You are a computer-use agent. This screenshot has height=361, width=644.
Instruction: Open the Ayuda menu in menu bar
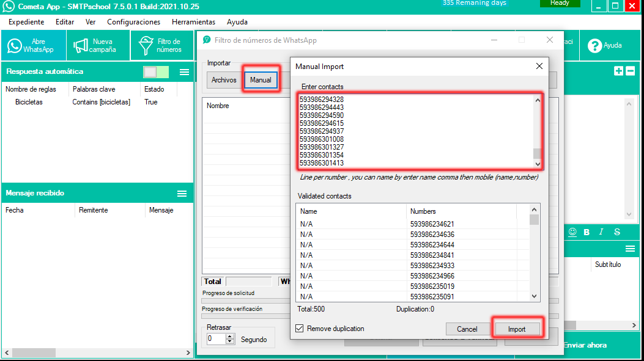(237, 22)
